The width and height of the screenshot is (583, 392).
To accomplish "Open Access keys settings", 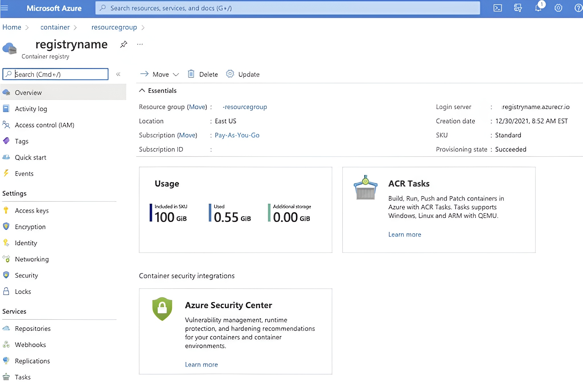I will 32,211.
